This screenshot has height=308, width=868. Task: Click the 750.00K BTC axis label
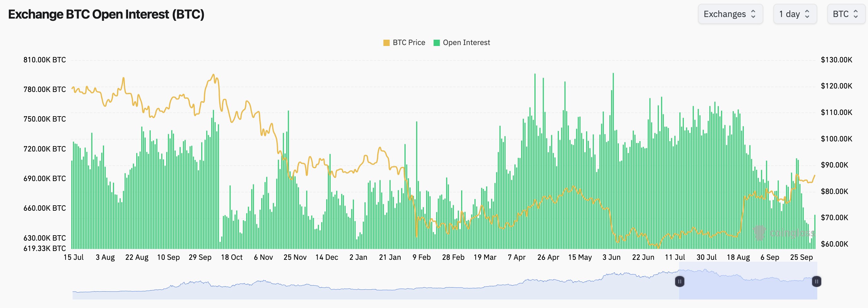pos(44,119)
